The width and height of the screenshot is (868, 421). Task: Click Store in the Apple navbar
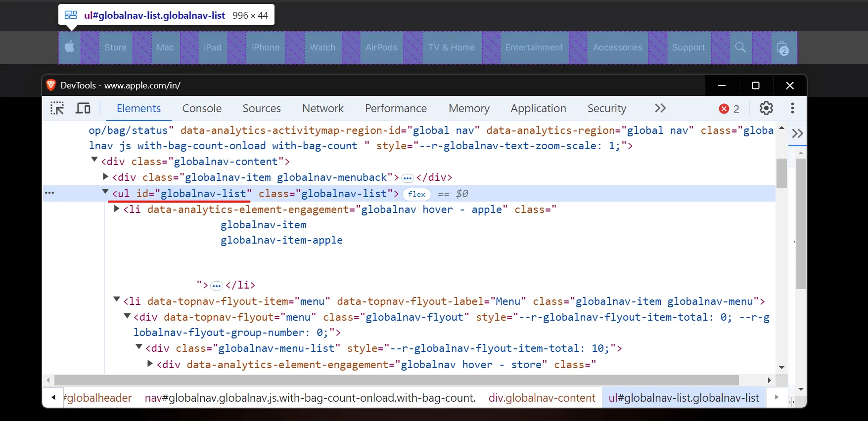(116, 47)
